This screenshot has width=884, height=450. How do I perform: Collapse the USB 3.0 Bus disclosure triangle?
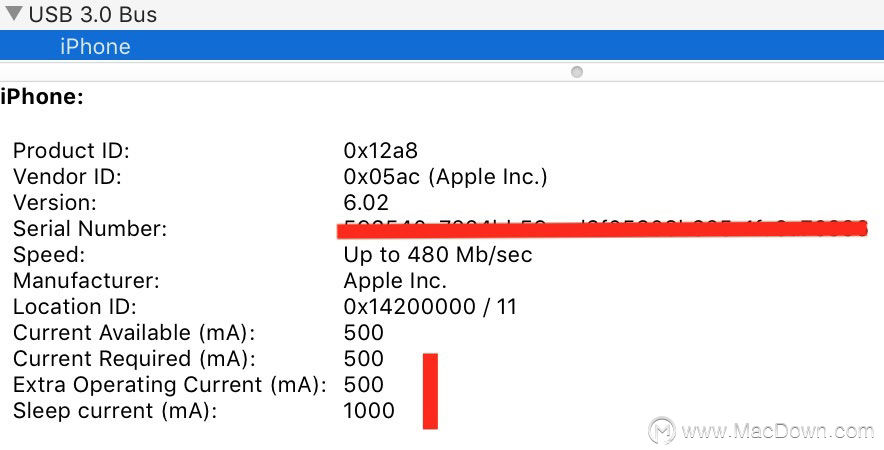click(14, 14)
